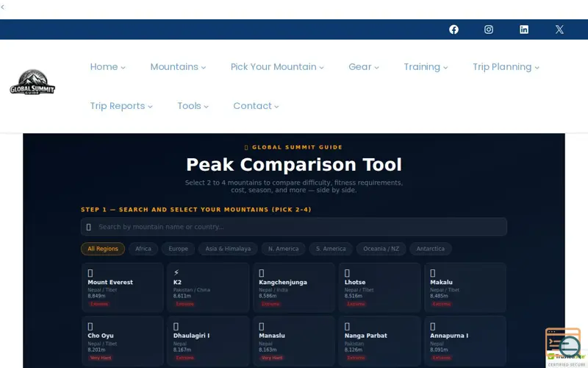The height and width of the screenshot is (368, 588).
Task: Select the Kangchenjunga mountain card
Action: tap(294, 288)
